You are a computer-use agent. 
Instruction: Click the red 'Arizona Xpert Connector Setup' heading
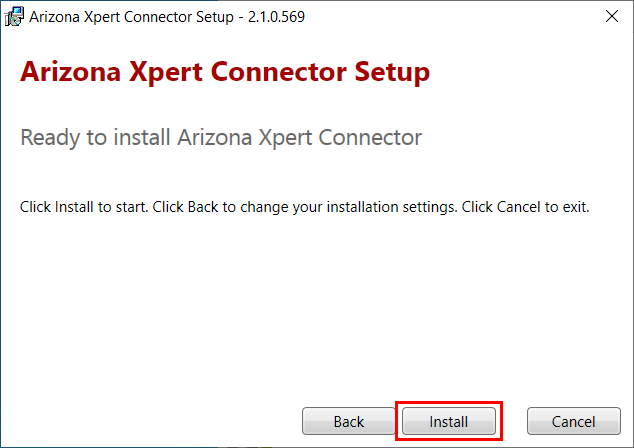(x=225, y=72)
